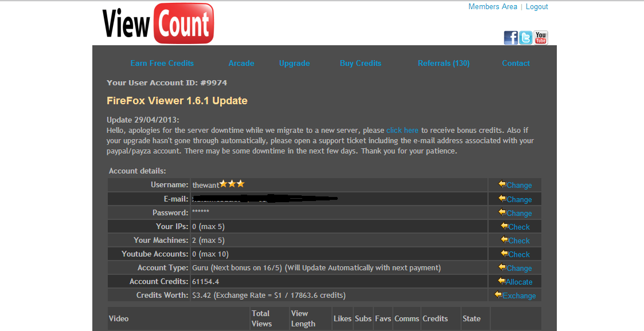Click the Likes column header
This screenshot has height=331, width=644.
342,318
